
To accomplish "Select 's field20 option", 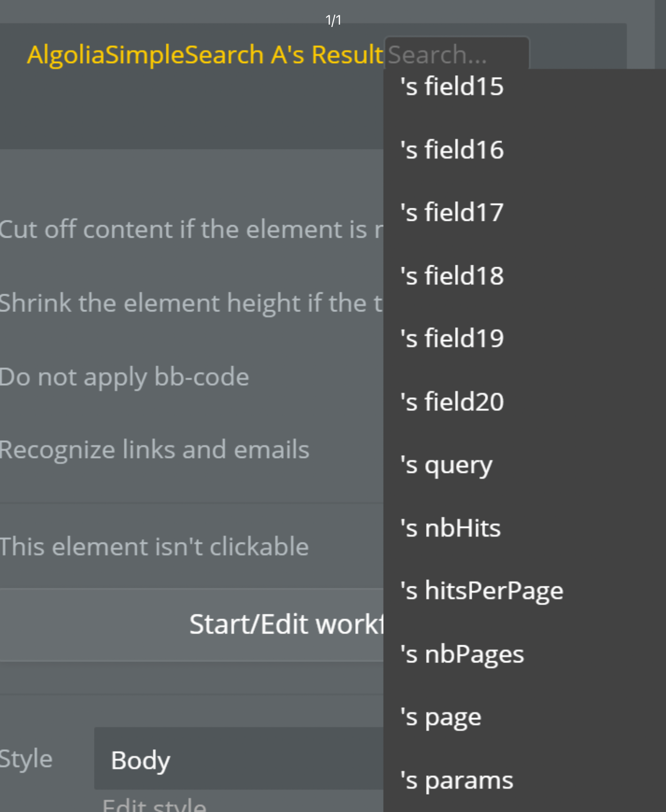I will 524,402.
